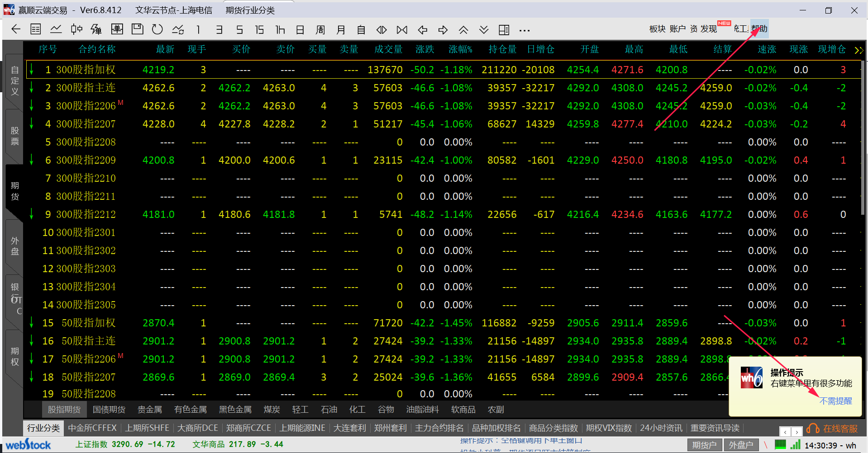868x453 pixels.
Task: Open the 郑商所CZCE exchange tab
Action: 248,428
